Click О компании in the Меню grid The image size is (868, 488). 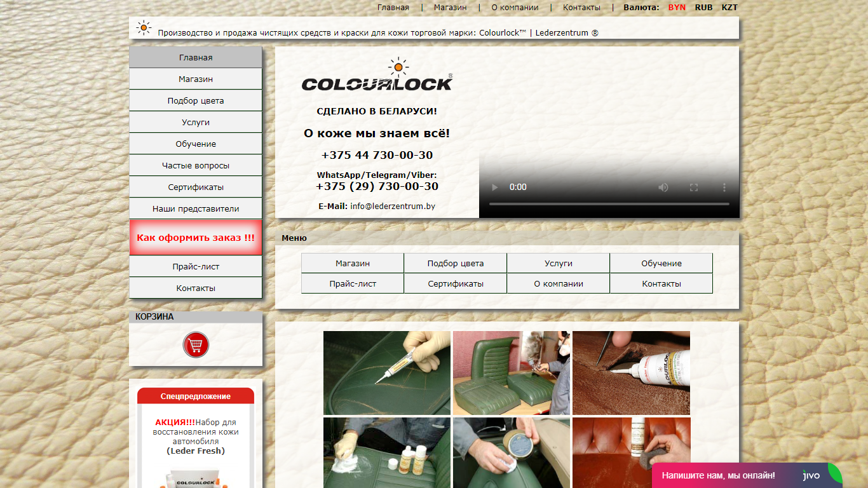pos(559,283)
